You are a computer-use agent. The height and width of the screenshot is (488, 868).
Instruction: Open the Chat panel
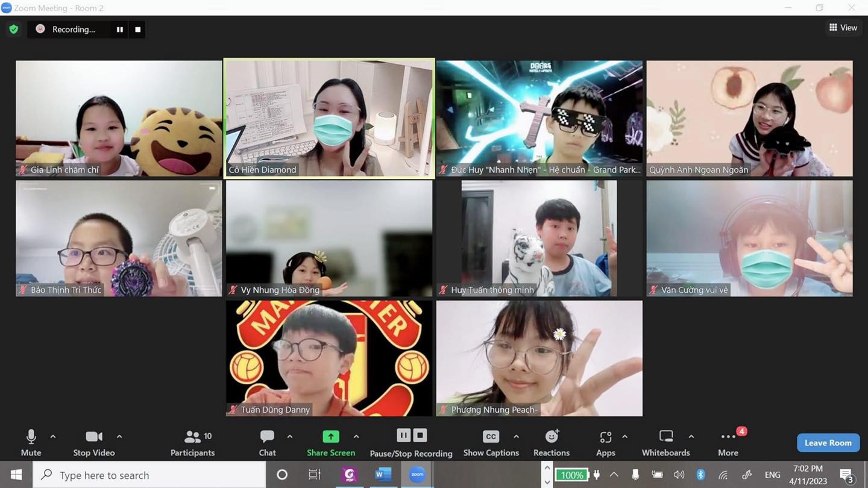click(x=267, y=437)
